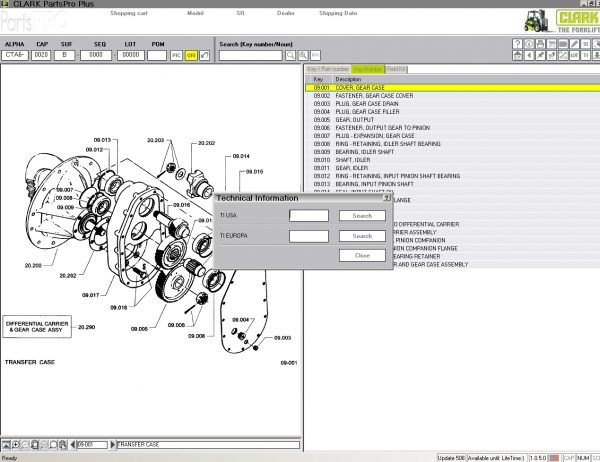Focus the TI EUROPA input field

pos(309,236)
